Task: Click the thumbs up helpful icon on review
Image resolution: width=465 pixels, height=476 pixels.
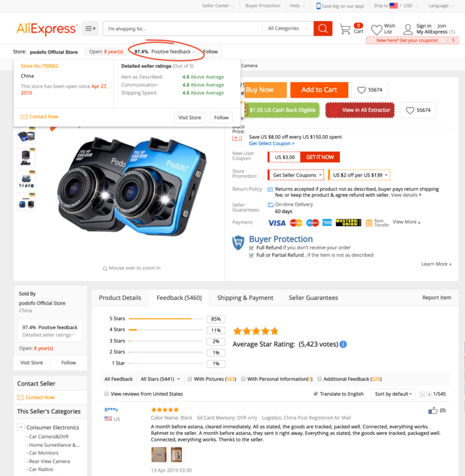Action: pos(432,411)
